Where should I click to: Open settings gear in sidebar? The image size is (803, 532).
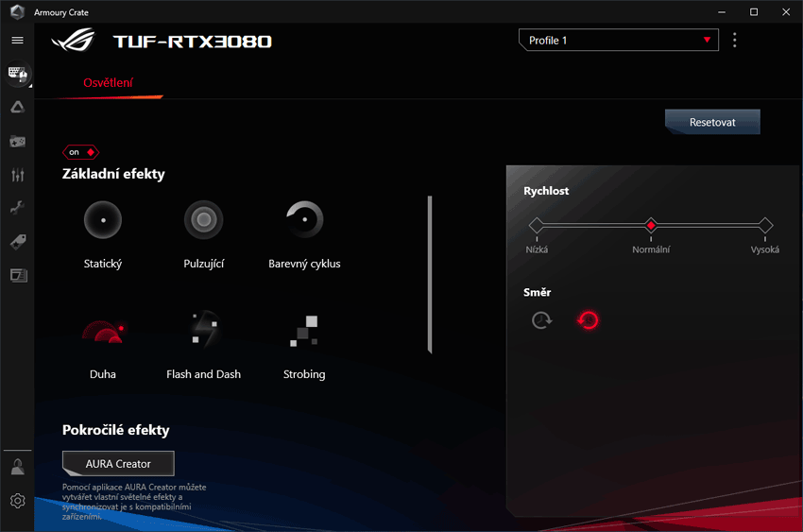[x=17, y=500]
